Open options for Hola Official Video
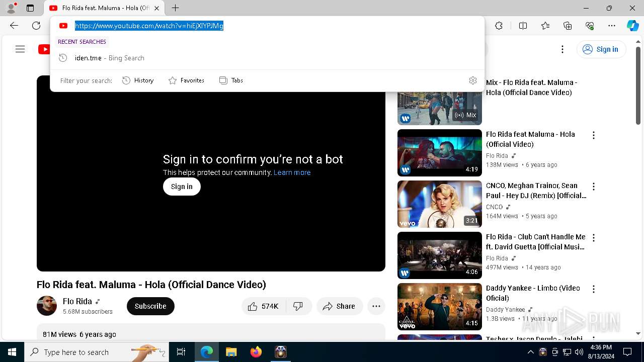The height and width of the screenshot is (362, 644). click(x=594, y=135)
